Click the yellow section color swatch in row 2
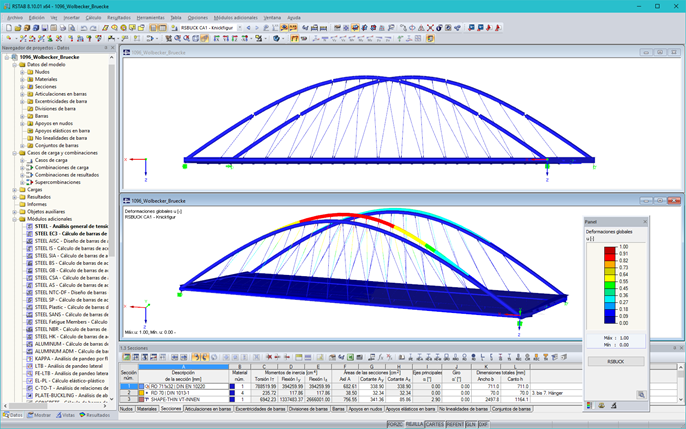686x429 pixels. [x=141, y=393]
